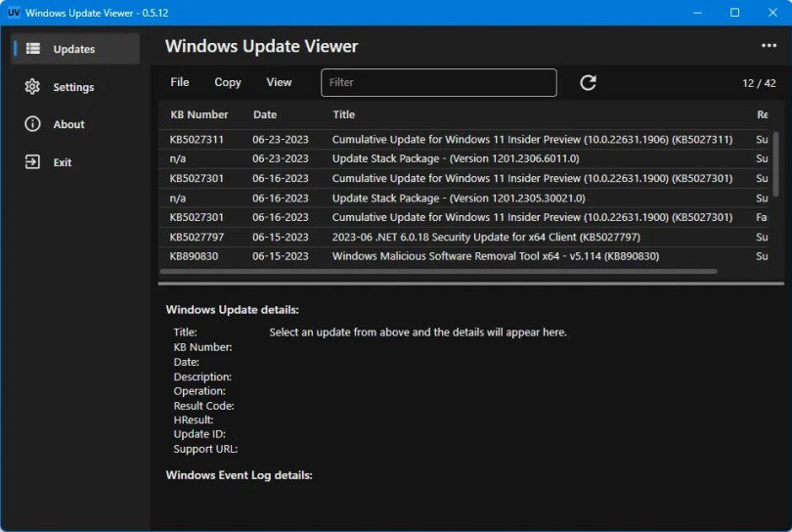Minimize the Windows Update Viewer window
Screen dimensions: 792x532
pyautogui.click(x=697, y=13)
